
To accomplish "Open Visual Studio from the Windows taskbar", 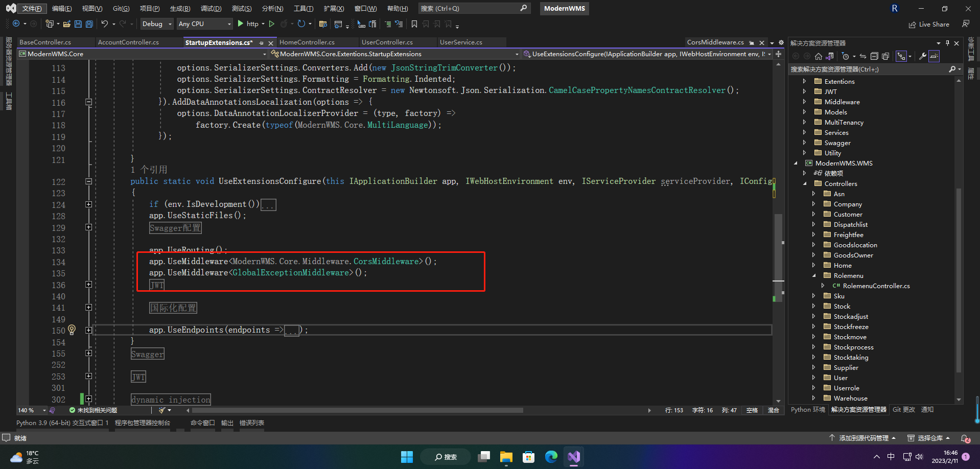I will coord(574,457).
